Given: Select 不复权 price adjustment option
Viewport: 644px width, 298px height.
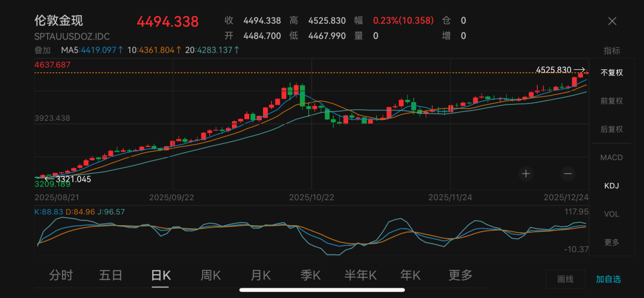Looking at the screenshot, I should [x=612, y=72].
